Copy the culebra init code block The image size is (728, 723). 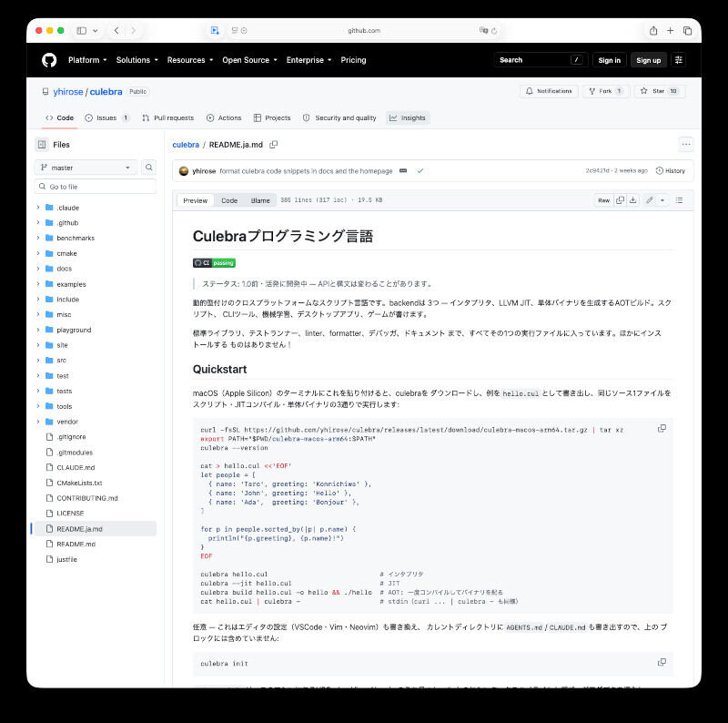(662, 662)
